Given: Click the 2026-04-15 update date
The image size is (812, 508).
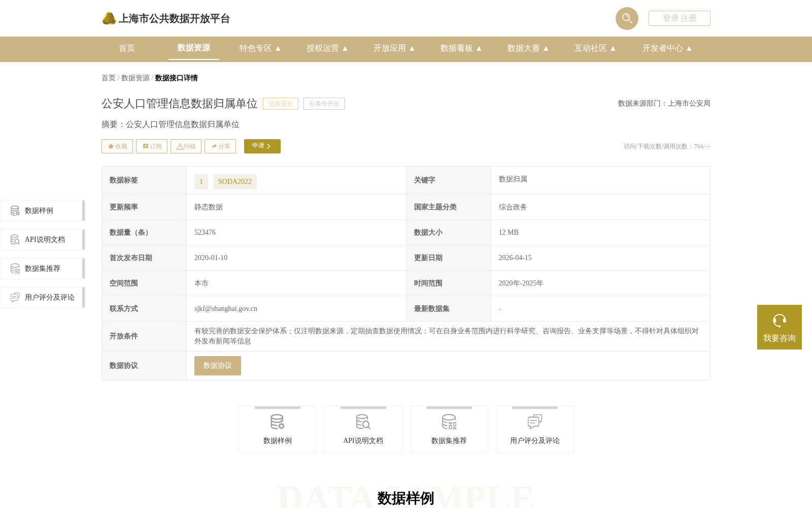Looking at the screenshot, I should tap(515, 258).
